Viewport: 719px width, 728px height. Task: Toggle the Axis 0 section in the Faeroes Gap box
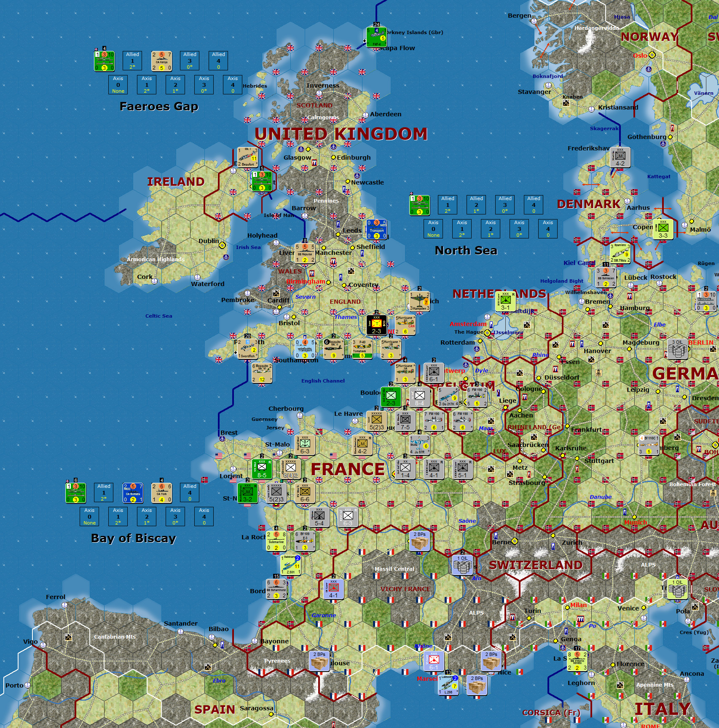(x=118, y=84)
